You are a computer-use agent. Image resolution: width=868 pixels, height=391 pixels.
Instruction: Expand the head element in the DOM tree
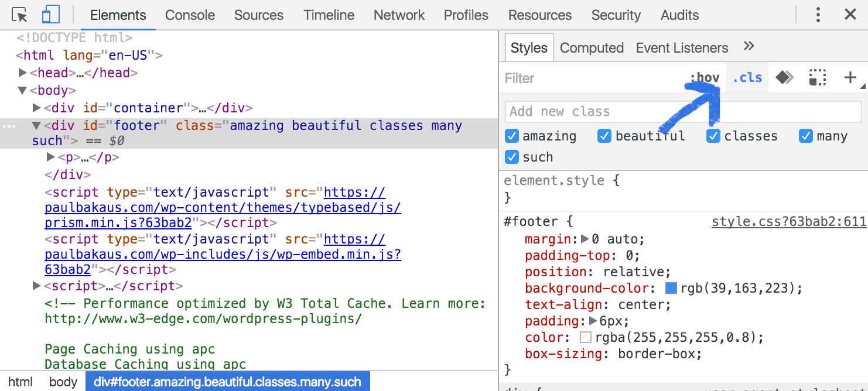(x=23, y=73)
